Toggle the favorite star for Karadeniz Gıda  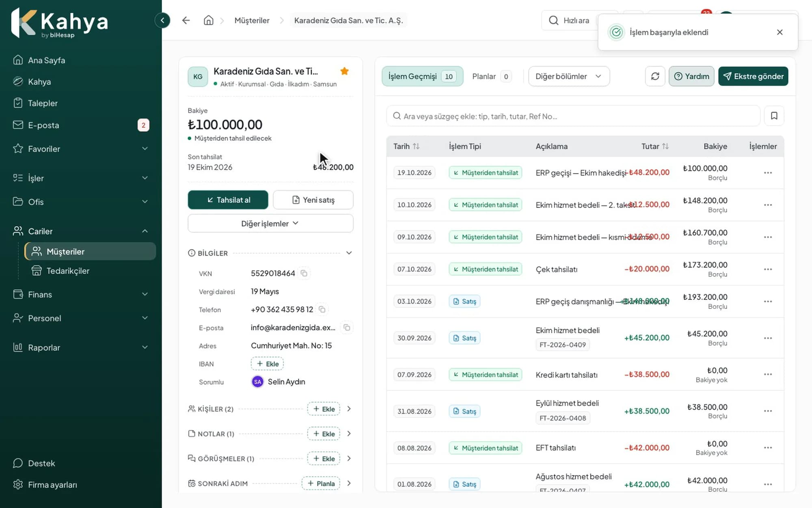pyautogui.click(x=345, y=71)
